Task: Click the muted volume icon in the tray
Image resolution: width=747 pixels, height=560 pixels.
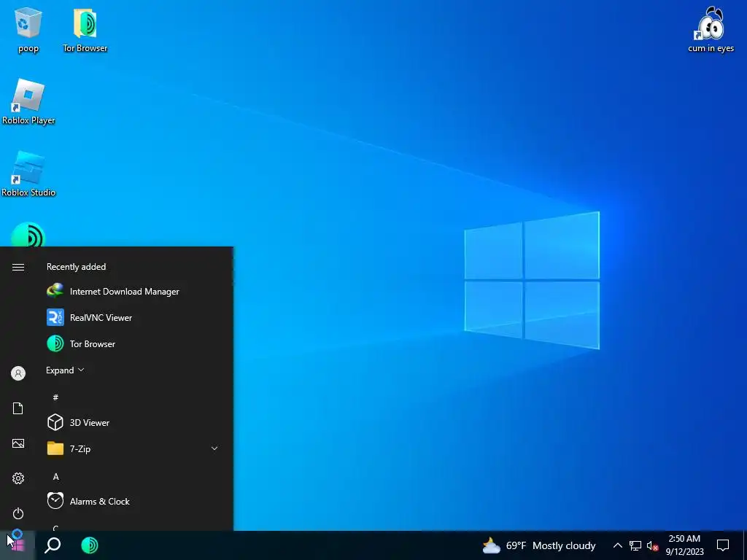Action: [652, 545]
